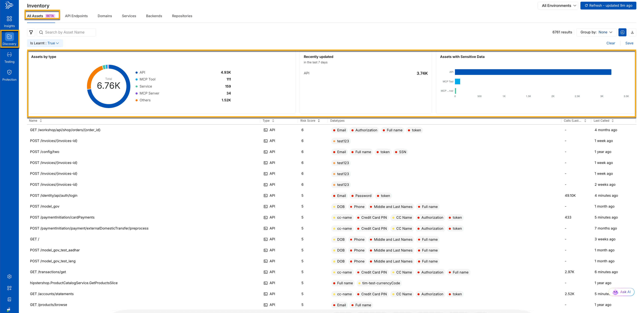
Task: Toggle the chart summary view icon
Action: [x=622, y=32]
